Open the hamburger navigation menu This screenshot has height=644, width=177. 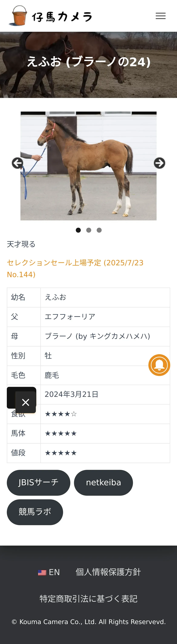pyautogui.click(x=161, y=16)
